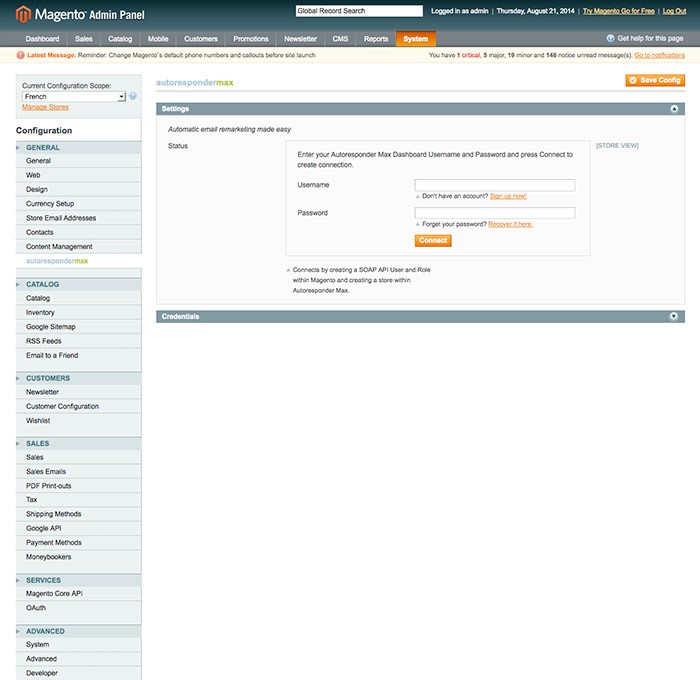Collapse the SALES sidebar group

79,443
